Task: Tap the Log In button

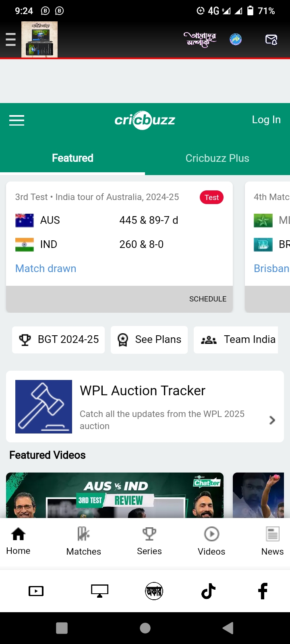Action: click(266, 120)
